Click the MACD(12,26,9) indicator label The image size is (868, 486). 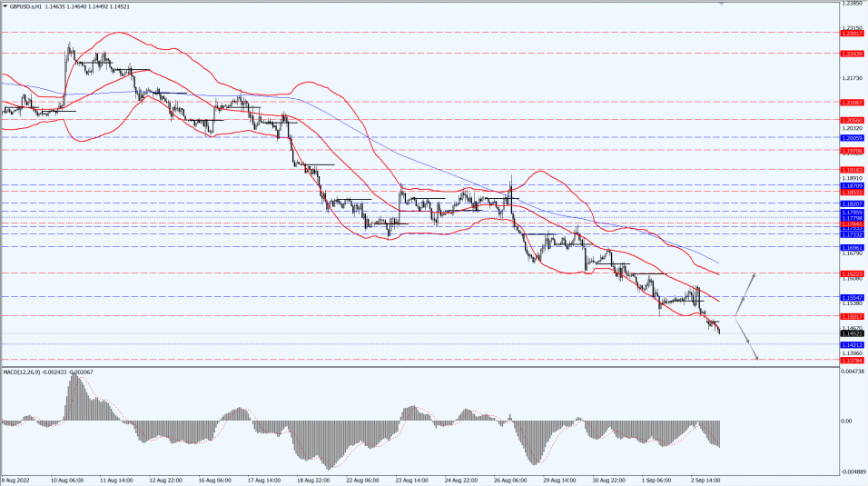coord(24,372)
